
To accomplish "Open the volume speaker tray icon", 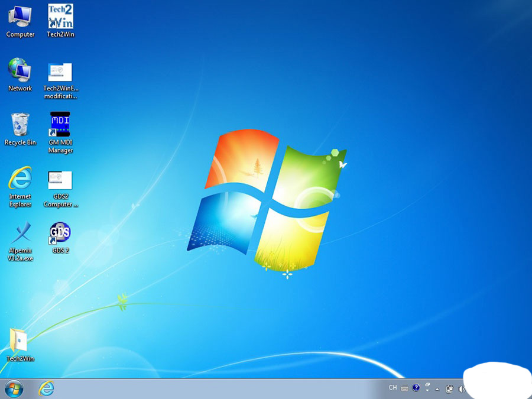I will tap(461, 389).
